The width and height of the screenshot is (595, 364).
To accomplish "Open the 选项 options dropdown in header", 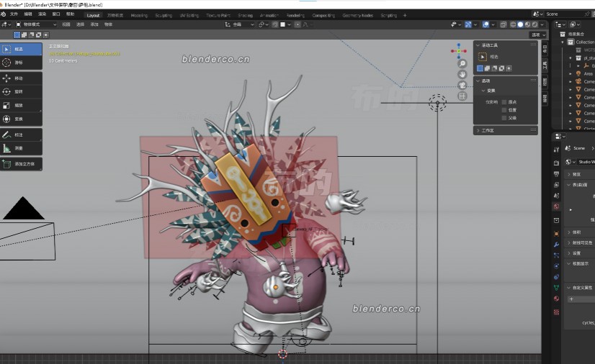I will coord(538,35).
